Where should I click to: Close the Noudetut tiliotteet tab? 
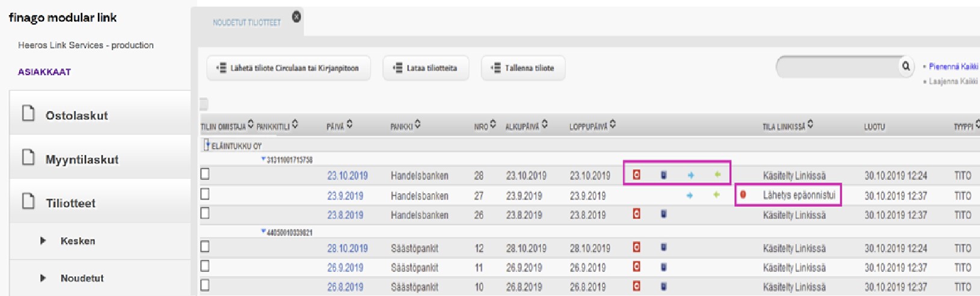coord(296,17)
